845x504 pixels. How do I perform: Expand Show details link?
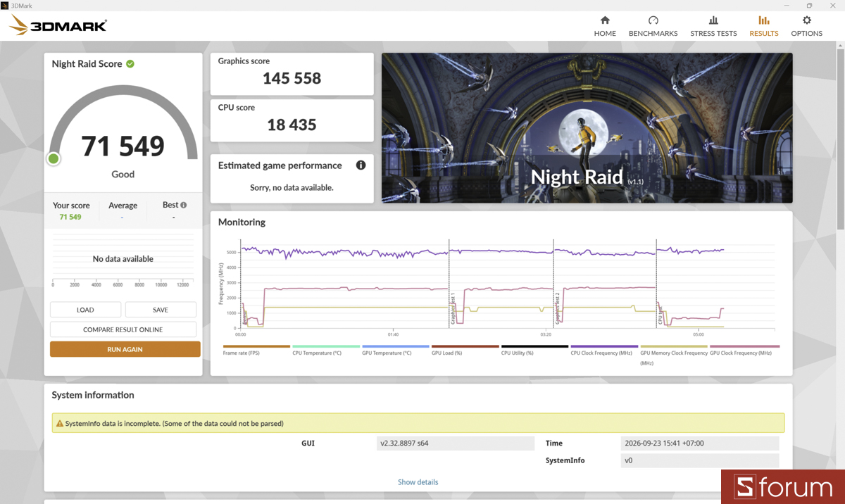[x=418, y=482]
